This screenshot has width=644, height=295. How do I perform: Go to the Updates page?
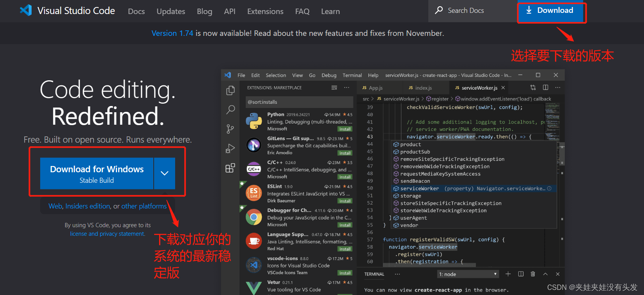pos(171,11)
